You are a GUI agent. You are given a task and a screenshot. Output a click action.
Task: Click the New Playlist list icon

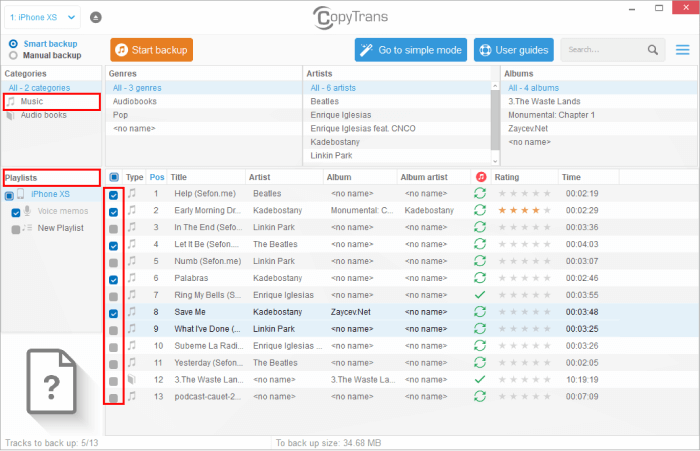[27, 228]
